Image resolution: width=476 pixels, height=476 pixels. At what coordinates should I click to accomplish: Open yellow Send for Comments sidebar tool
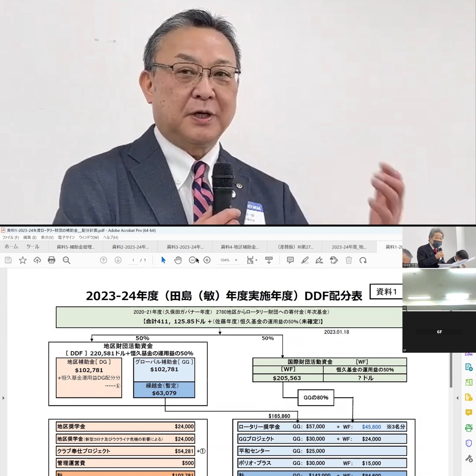point(469,397)
